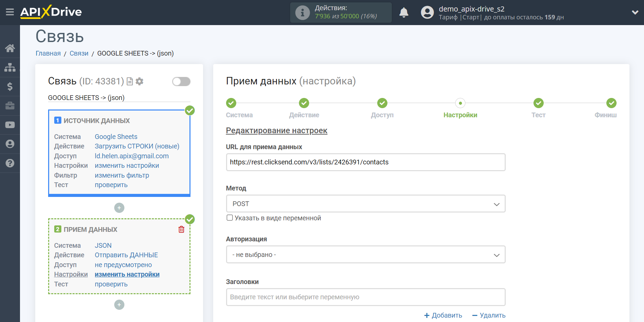Open connections sitemap icon in sidebar
This screenshot has height=322, width=644.
(x=10, y=67)
